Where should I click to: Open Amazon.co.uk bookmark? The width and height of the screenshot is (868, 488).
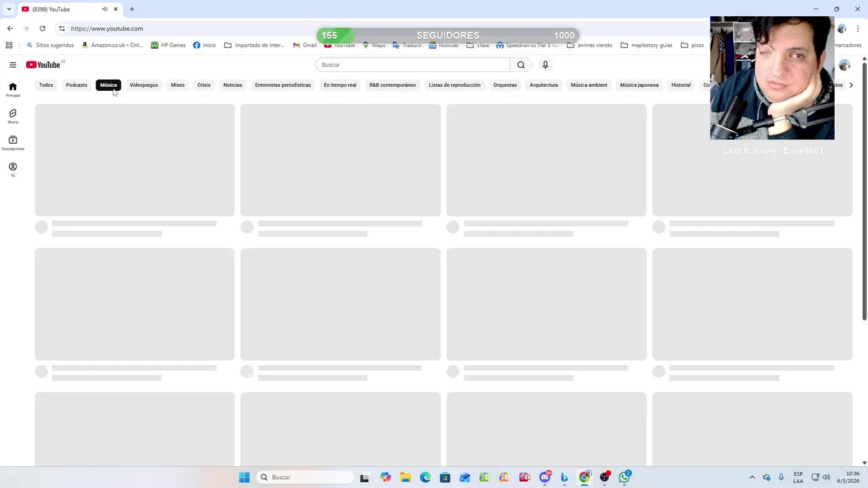pos(112,45)
